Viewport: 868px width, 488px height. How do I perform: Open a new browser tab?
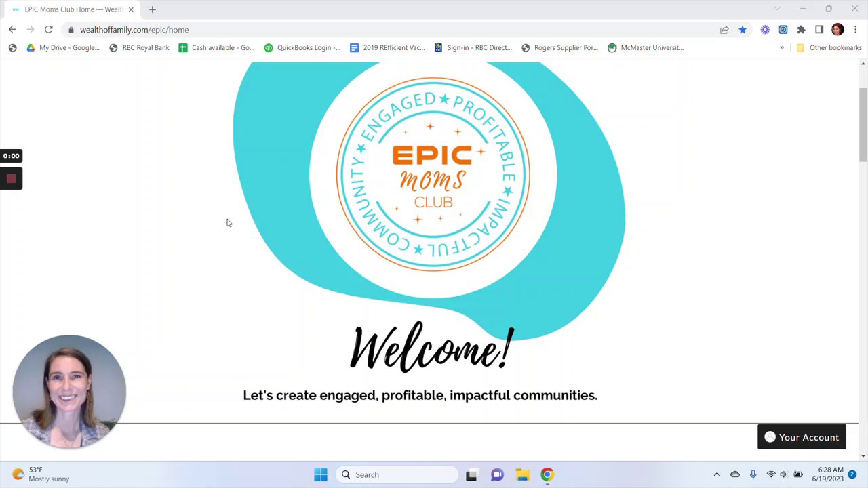pos(152,9)
